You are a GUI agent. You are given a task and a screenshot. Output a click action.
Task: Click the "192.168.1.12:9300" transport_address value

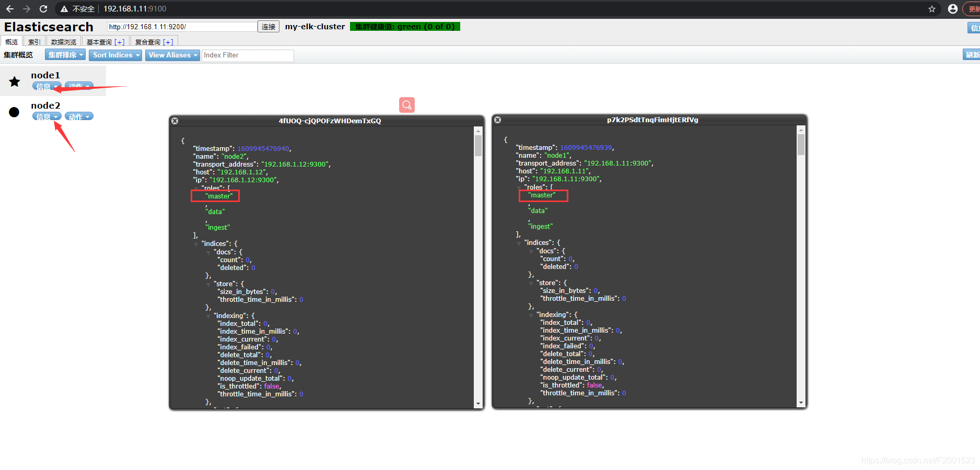pyautogui.click(x=295, y=164)
